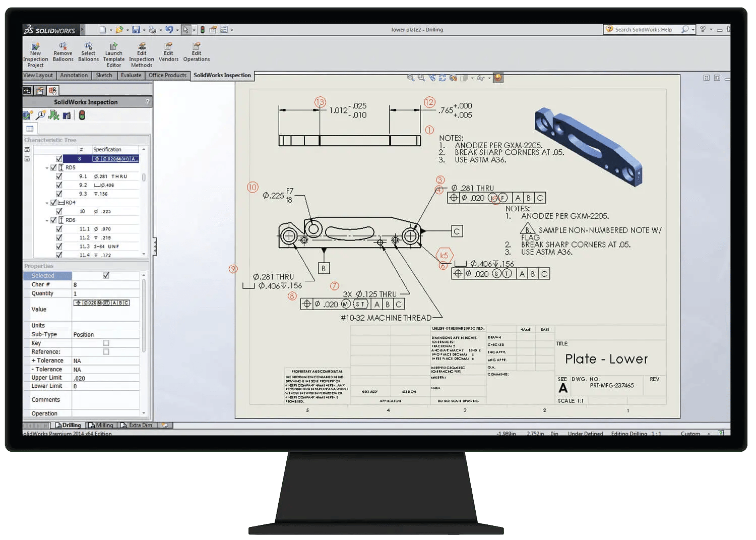
Task: Uncheck the checkbox for row 9.1
Action: [x=59, y=176]
